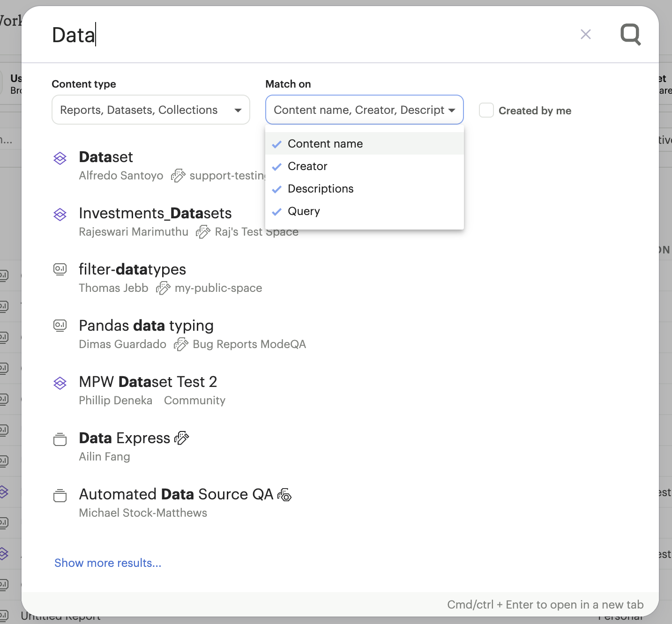
Task: Click inside the search input field
Action: point(187,34)
